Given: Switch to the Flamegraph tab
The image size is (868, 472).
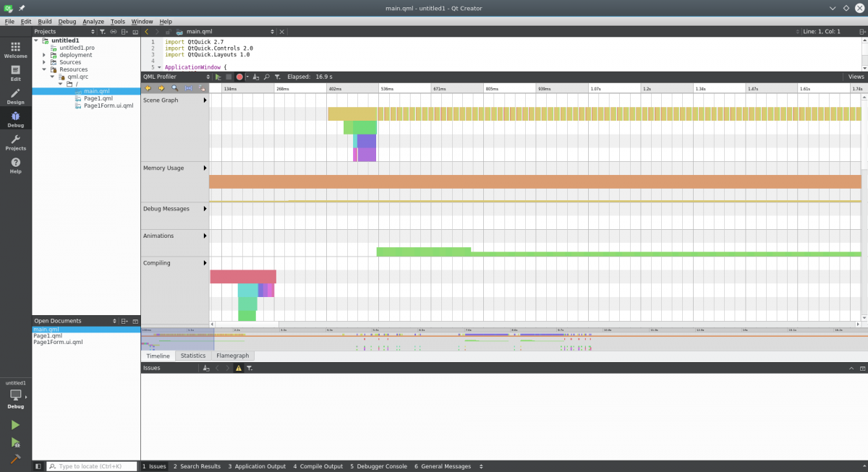Looking at the screenshot, I should (x=232, y=356).
